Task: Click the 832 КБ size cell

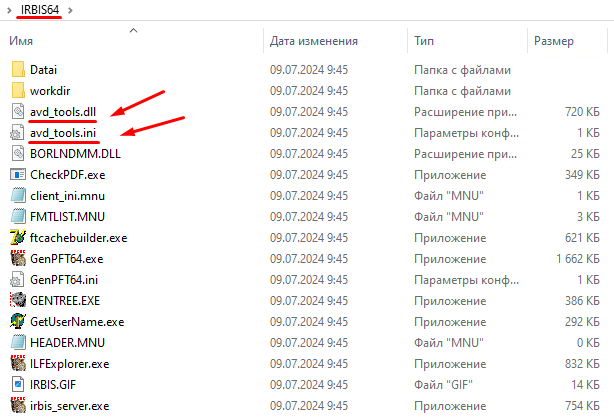Action: click(582, 364)
